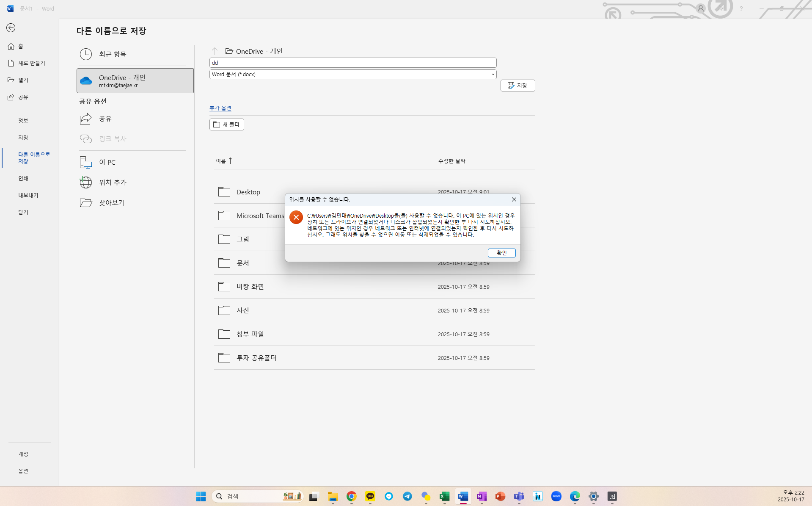Open PowerPoint from the taskbar
This screenshot has height=506, width=812.
[x=501, y=496]
